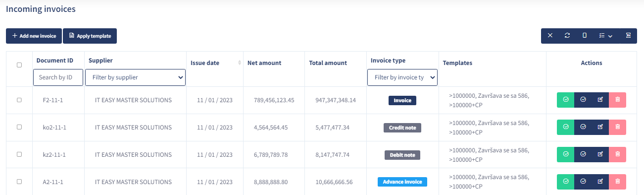The width and height of the screenshot is (644, 195).
Task: Open the Filter by invoice type dropdown
Action: tap(402, 77)
